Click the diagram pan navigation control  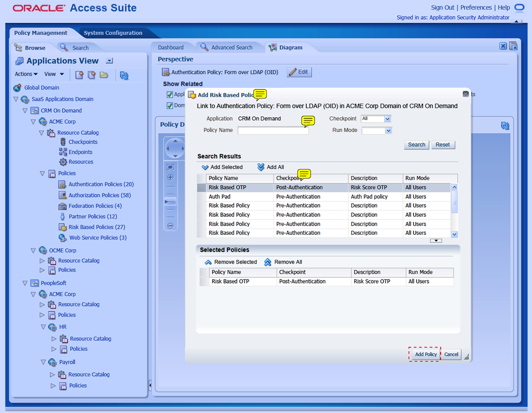click(175, 148)
